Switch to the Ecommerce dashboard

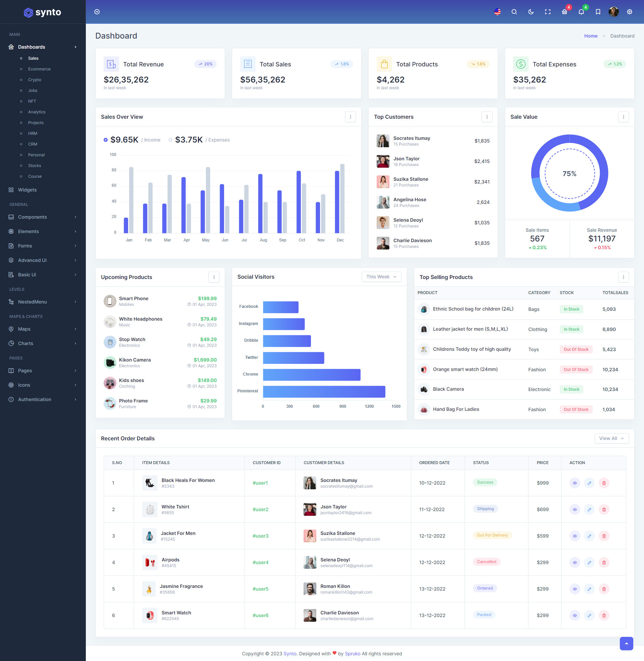click(x=39, y=69)
